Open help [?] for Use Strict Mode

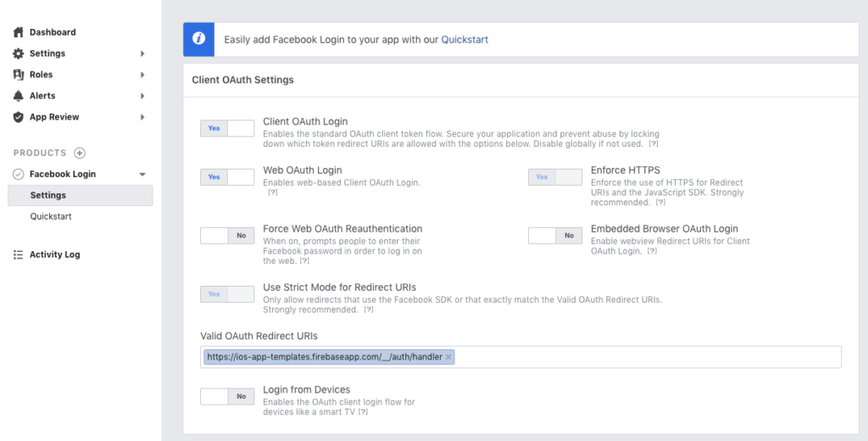368,310
